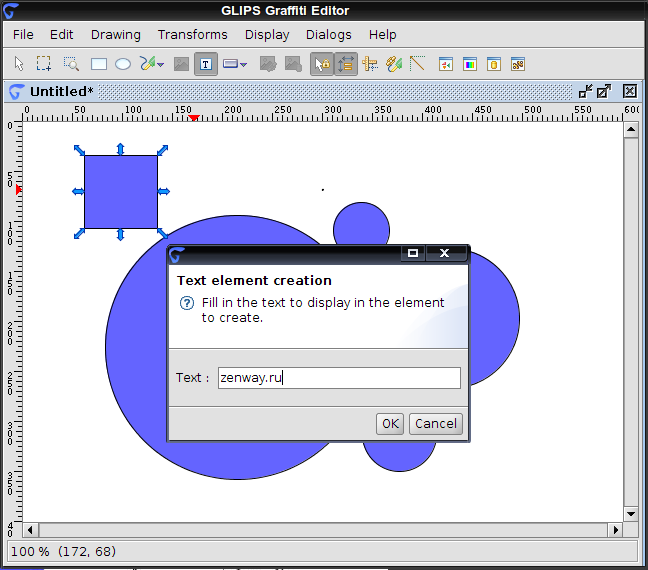The height and width of the screenshot is (570, 648).
Task: Click Cancel in text element dialog
Action: (436, 424)
